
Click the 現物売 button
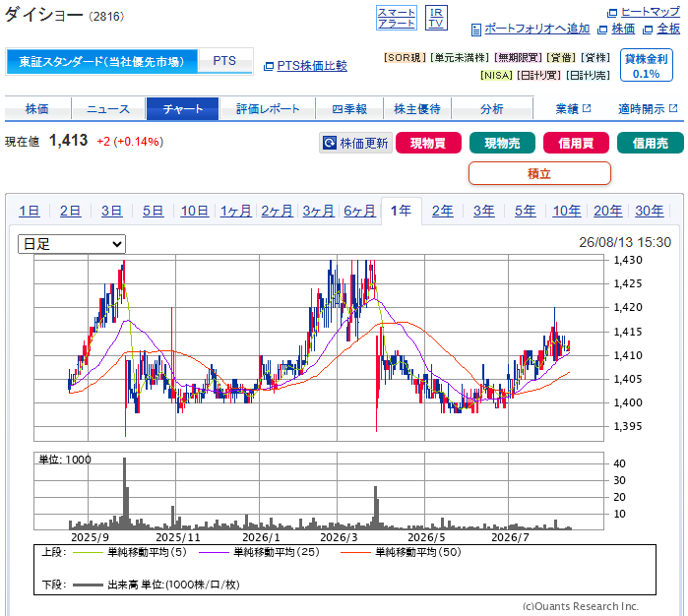click(x=502, y=143)
